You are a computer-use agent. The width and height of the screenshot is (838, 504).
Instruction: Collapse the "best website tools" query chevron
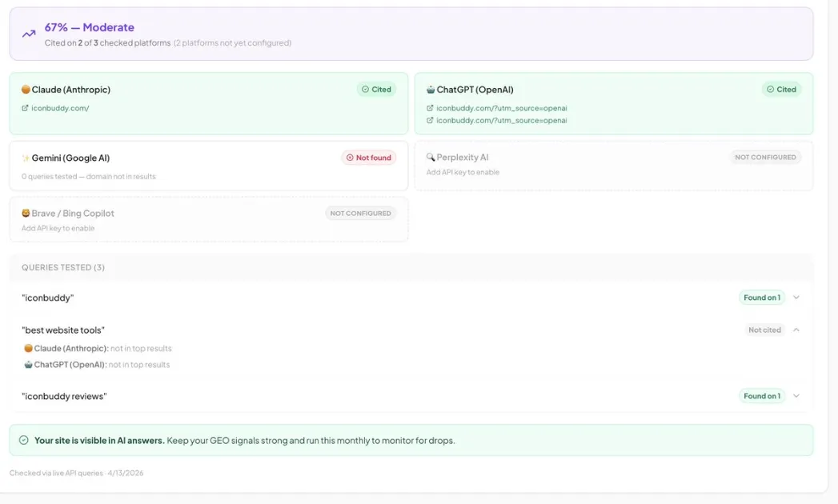796,330
